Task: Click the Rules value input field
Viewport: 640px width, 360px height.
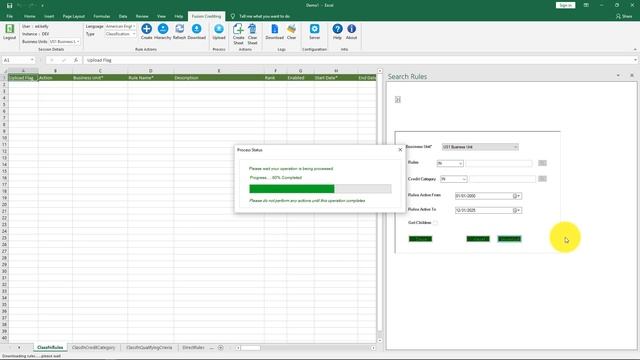Action: (499, 163)
